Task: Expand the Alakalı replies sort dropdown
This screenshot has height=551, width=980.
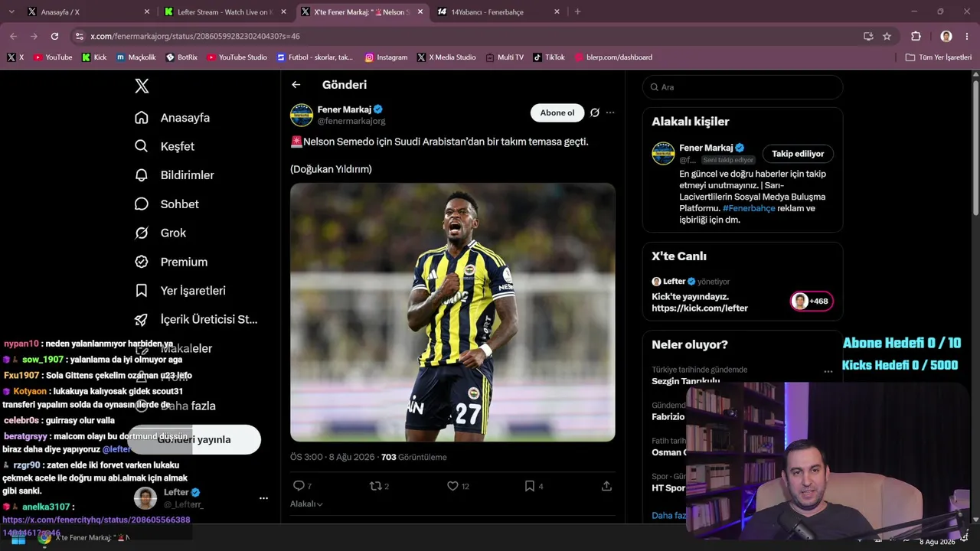Action: coord(306,504)
